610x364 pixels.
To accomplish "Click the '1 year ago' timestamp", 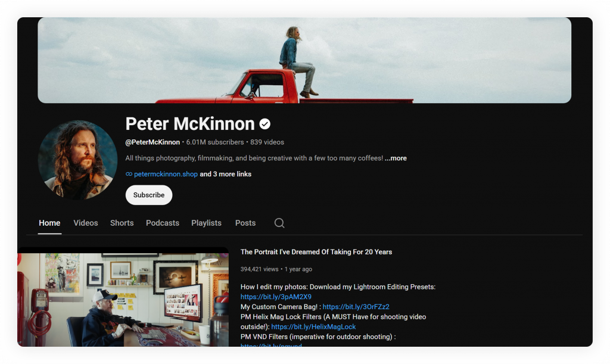I will 298,269.
